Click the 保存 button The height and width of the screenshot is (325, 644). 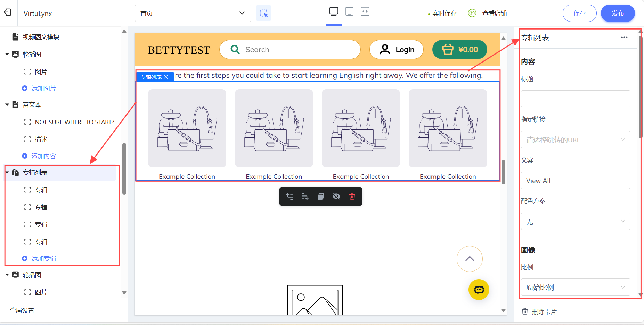[579, 14]
